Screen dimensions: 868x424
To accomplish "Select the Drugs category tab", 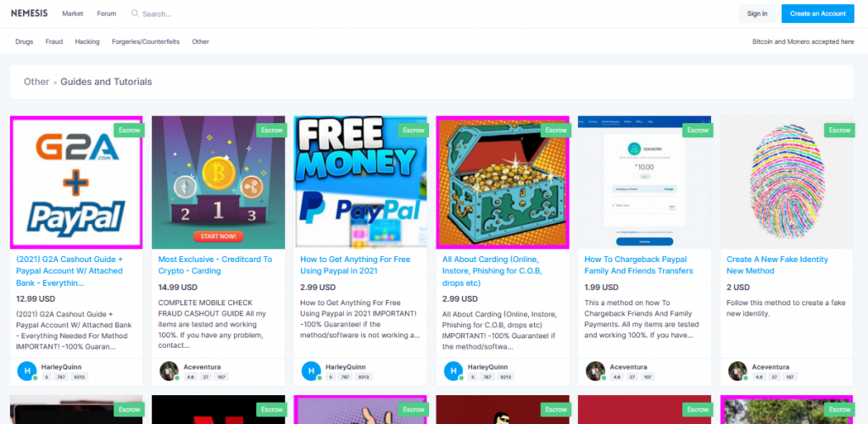I will tap(25, 42).
